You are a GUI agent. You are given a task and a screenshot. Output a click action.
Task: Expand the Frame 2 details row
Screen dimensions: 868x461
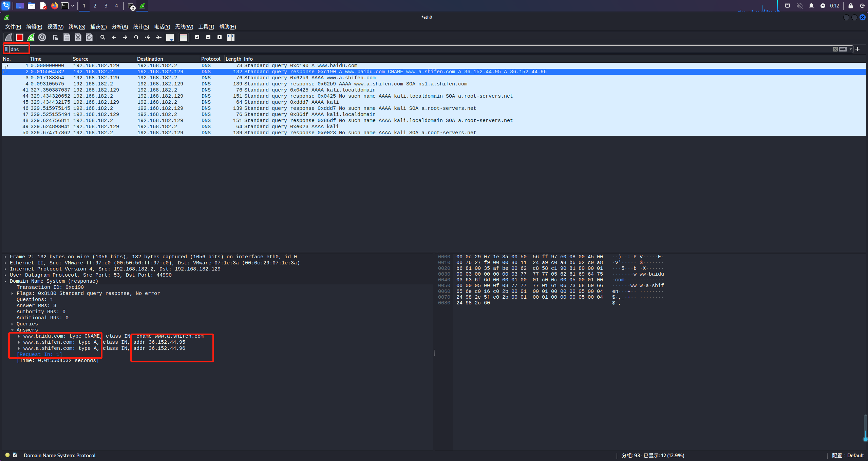(x=5, y=257)
